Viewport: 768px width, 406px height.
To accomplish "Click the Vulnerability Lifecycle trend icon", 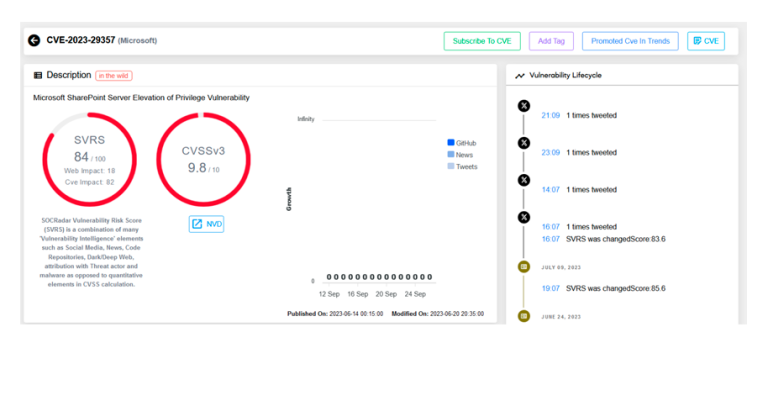I will click(x=520, y=75).
